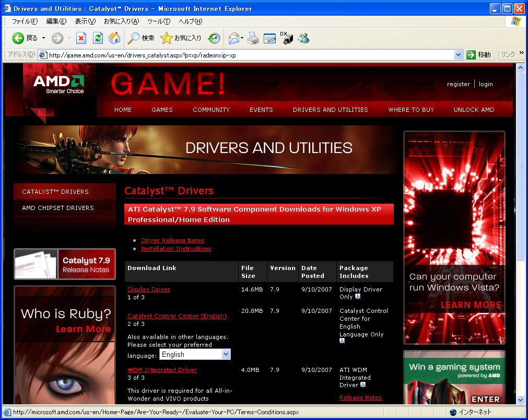Click the page icon in address bar
This screenshot has width=528, height=420.
42,55
